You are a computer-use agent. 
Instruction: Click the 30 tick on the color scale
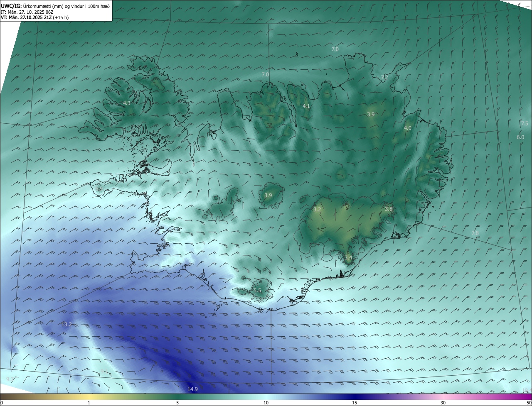(443, 403)
